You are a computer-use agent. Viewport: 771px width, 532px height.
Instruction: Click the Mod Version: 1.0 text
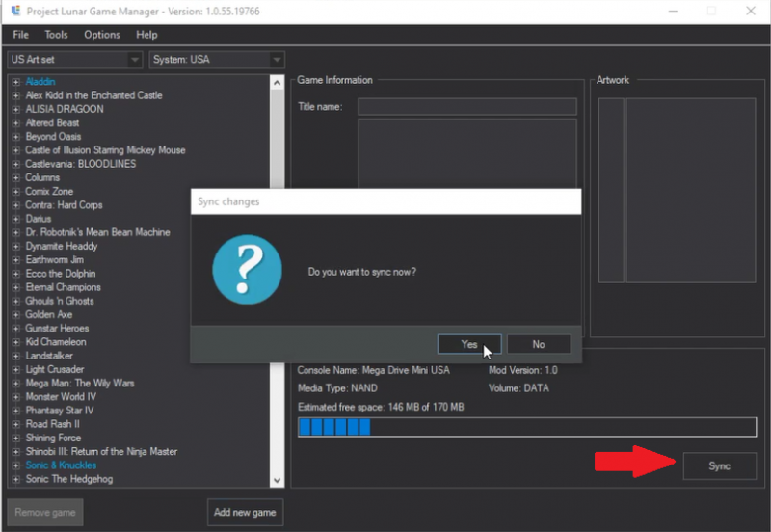pyautogui.click(x=523, y=370)
